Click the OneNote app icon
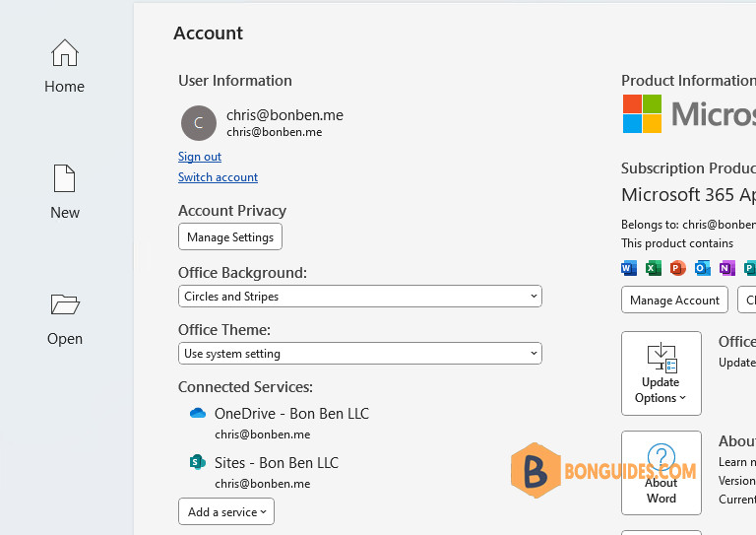Viewport: 756px width, 535px height. pyautogui.click(x=727, y=268)
